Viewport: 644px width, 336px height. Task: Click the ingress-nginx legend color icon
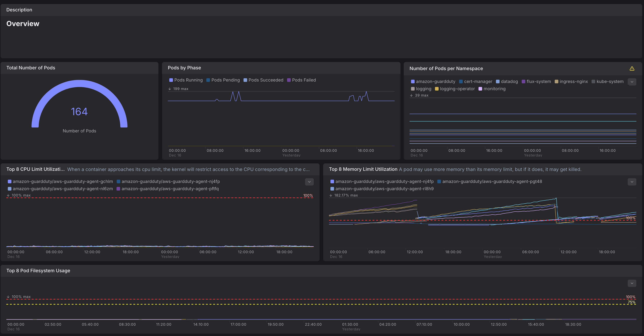click(556, 82)
